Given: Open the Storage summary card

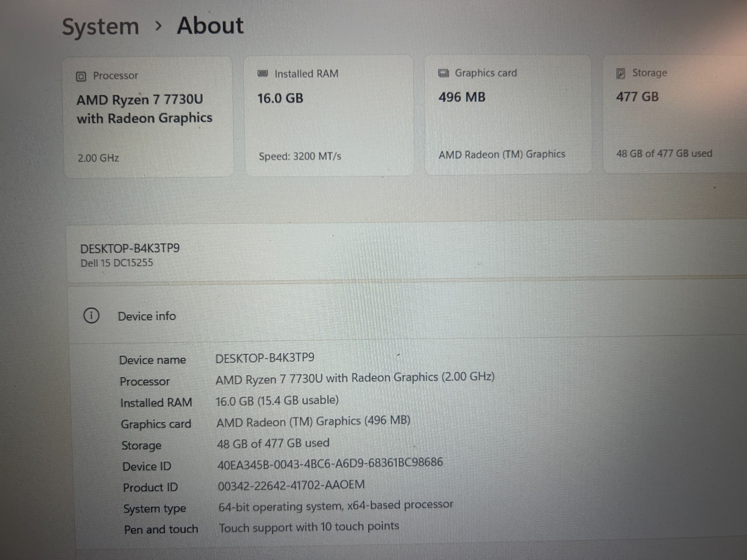Looking at the screenshot, I should pyautogui.click(x=675, y=114).
